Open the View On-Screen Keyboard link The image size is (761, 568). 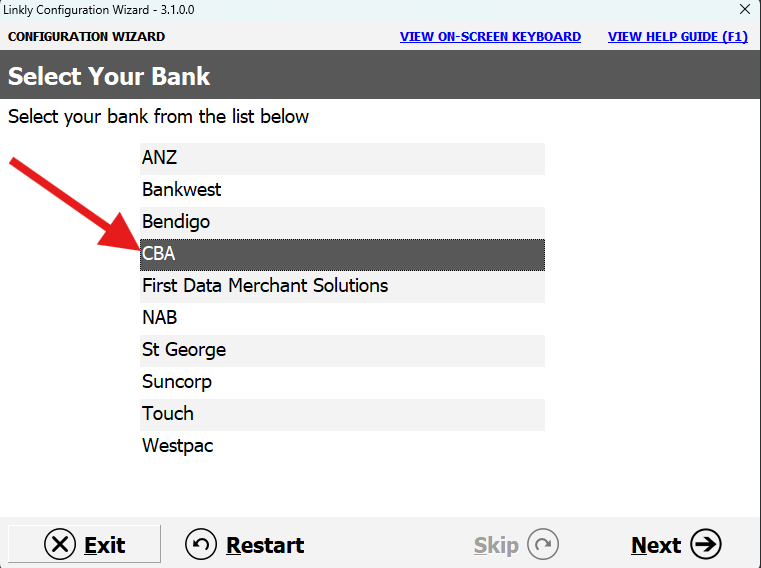click(490, 37)
